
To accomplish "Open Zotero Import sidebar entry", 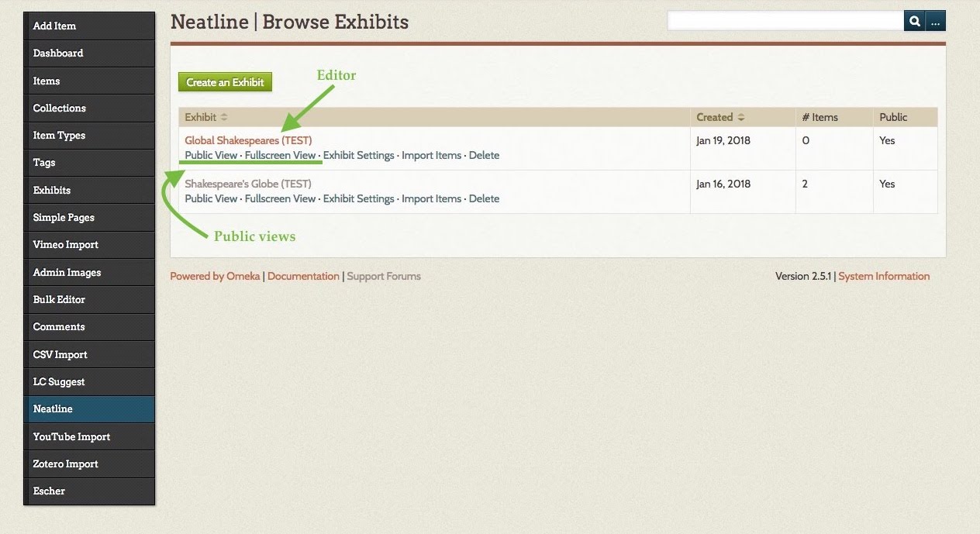I will coord(89,463).
